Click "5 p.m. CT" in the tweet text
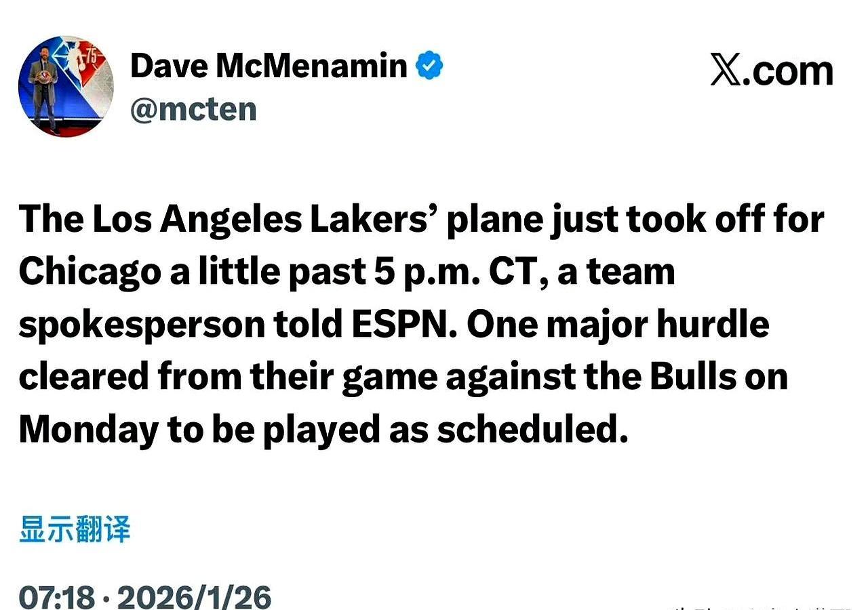The height and width of the screenshot is (610, 868). click(441, 271)
